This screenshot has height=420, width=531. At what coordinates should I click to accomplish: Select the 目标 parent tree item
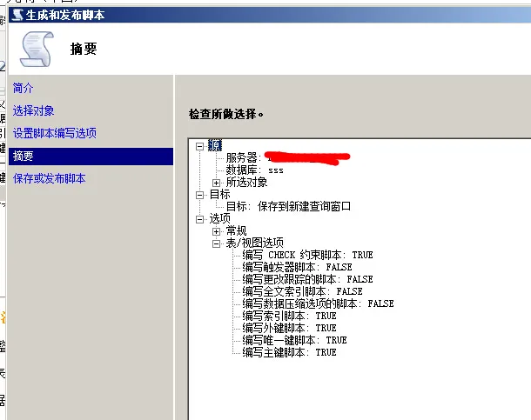pyautogui.click(x=219, y=195)
